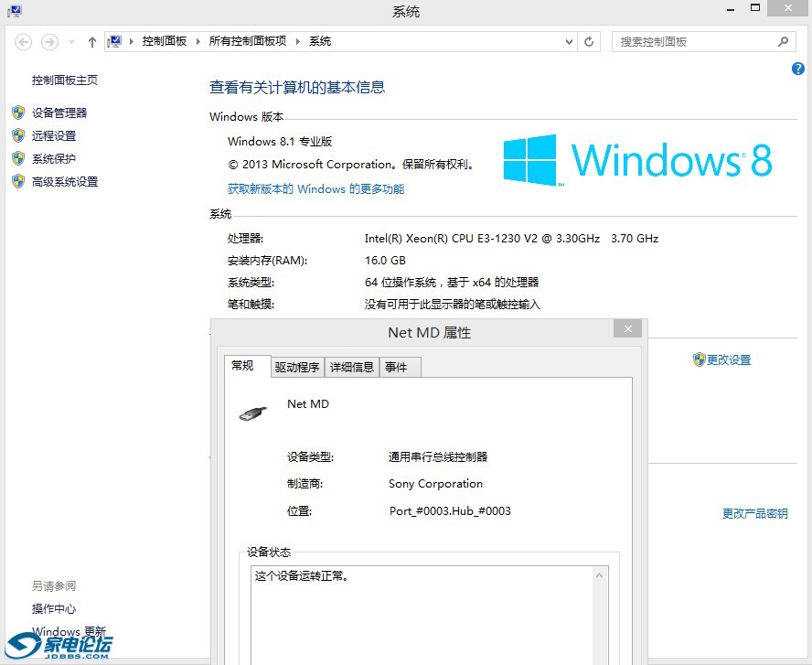Screen dimensions: 812x665
Task: Maximize the 系统 window
Action: pos(755,8)
